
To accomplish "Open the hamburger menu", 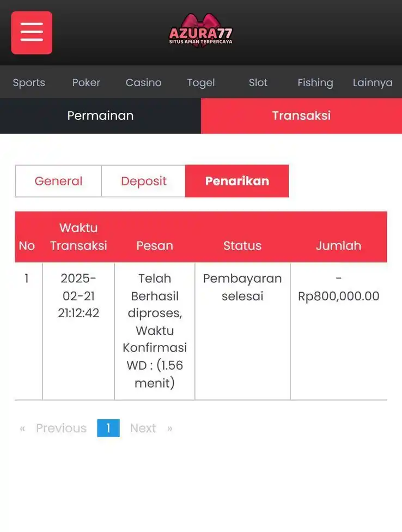I will [32, 33].
